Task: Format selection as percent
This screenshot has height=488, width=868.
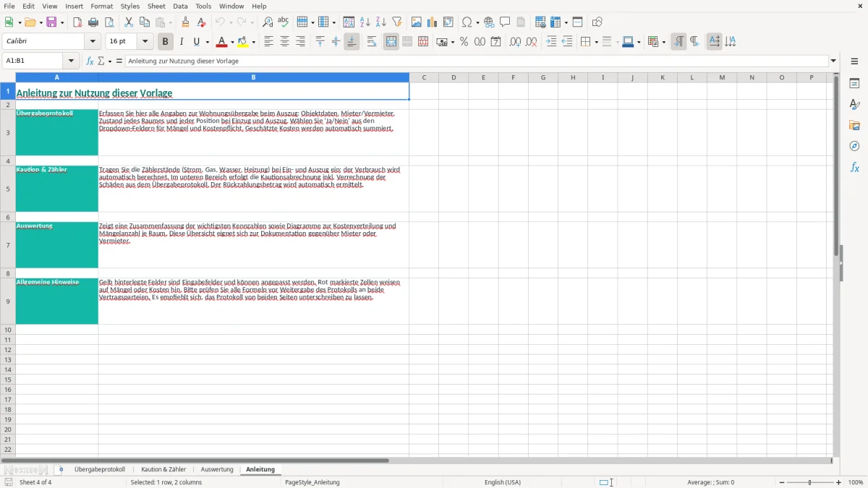Action: 464,42
